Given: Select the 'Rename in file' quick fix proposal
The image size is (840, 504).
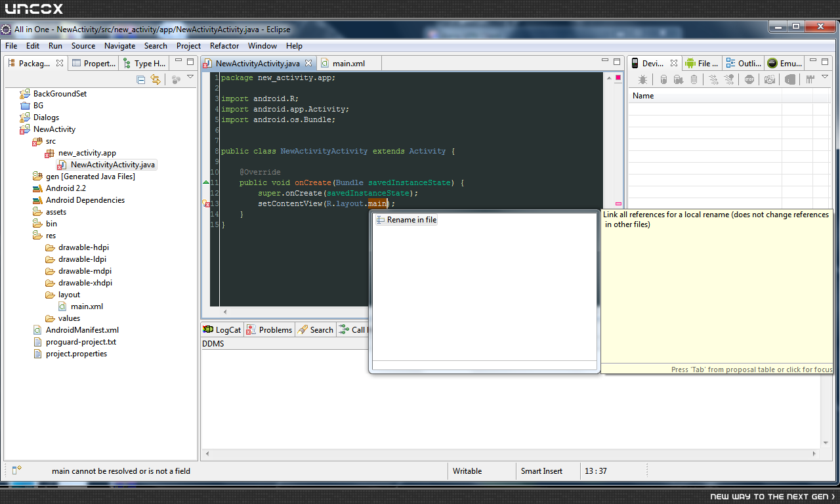Looking at the screenshot, I should [x=406, y=220].
